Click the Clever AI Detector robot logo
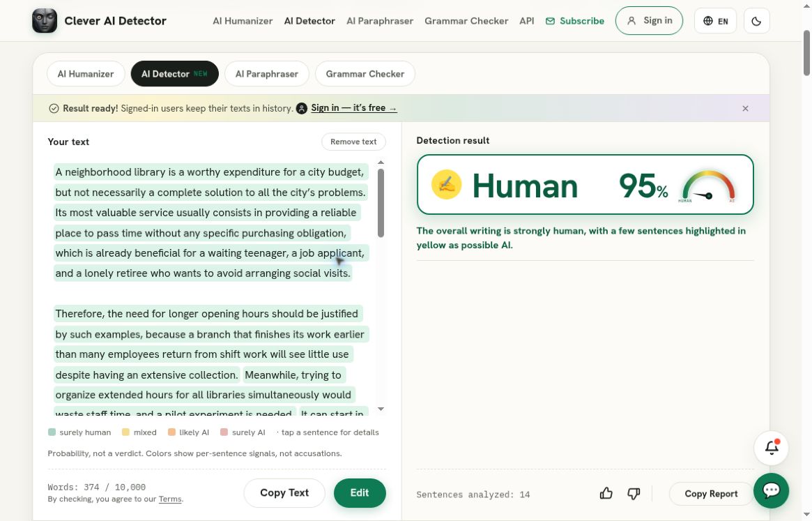 click(x=45, y=21)
